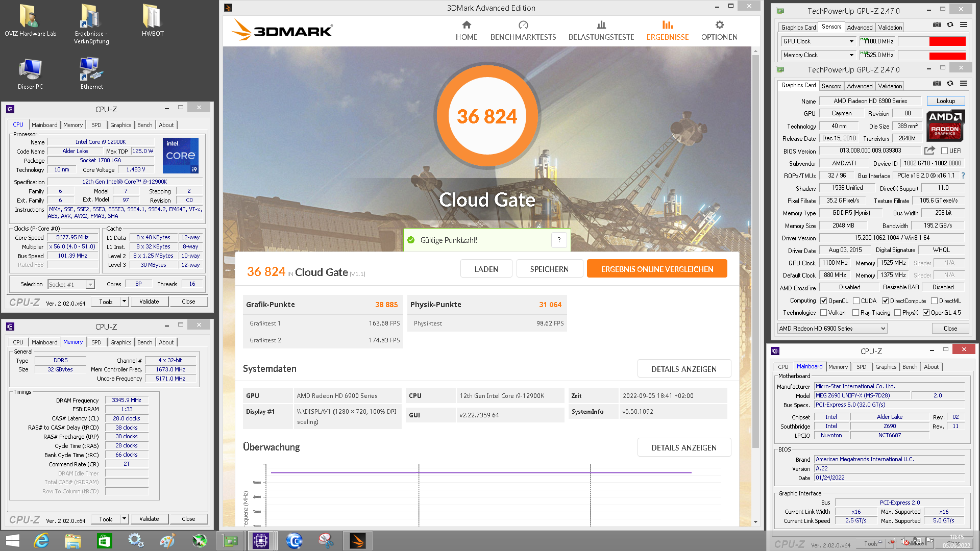The height and width of the screenshot is (551, 980).
Task: Switch to the GPU-Z green card taskbar icon
Action: pyautogui.click(x=231, y=541)
